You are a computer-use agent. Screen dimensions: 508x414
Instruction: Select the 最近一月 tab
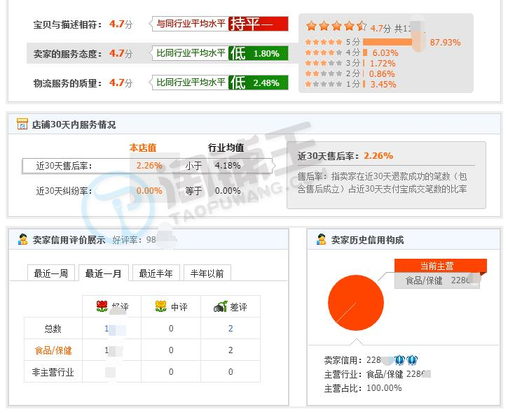103,273
